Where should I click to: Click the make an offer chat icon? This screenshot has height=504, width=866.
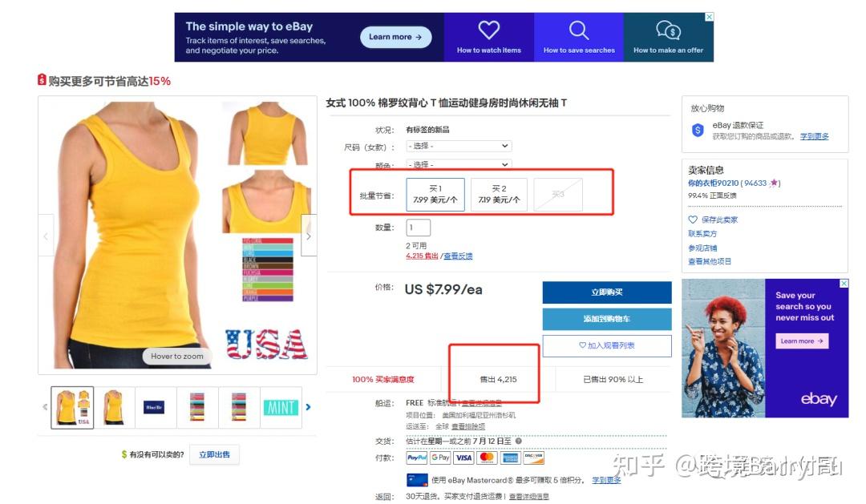(668, 30)
